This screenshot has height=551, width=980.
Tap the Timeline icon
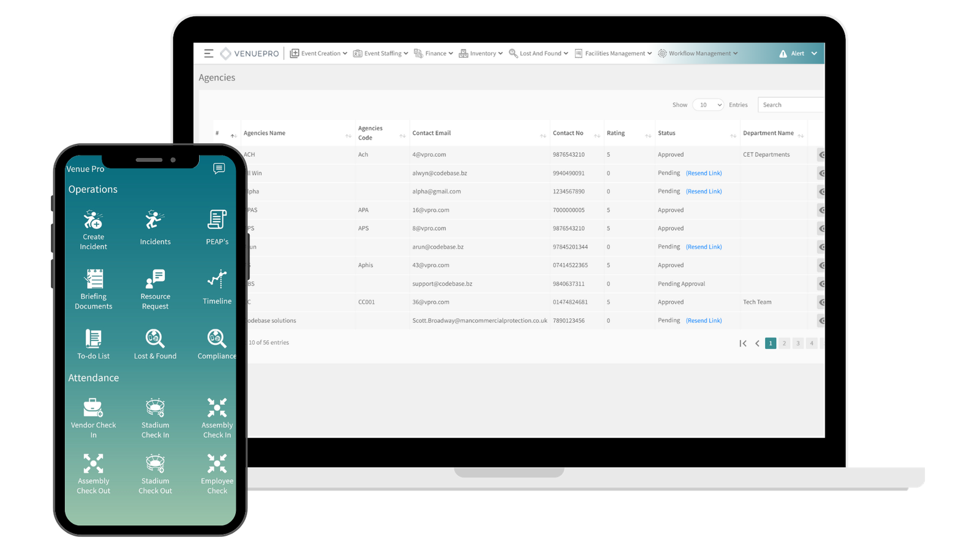[217, 280]
